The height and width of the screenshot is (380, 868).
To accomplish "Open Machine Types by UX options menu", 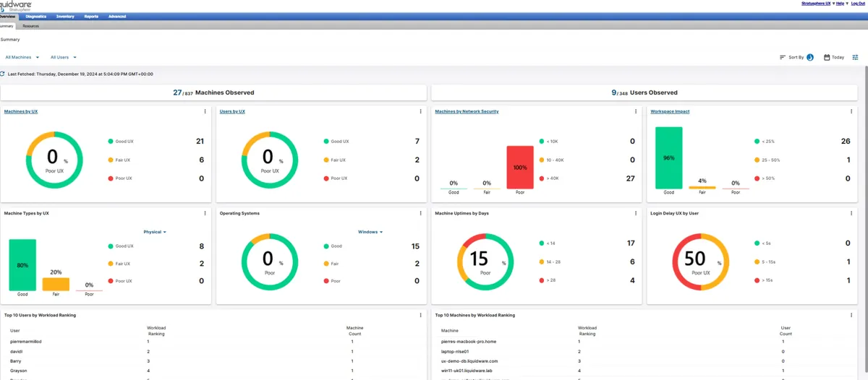I will pos(205,213).
